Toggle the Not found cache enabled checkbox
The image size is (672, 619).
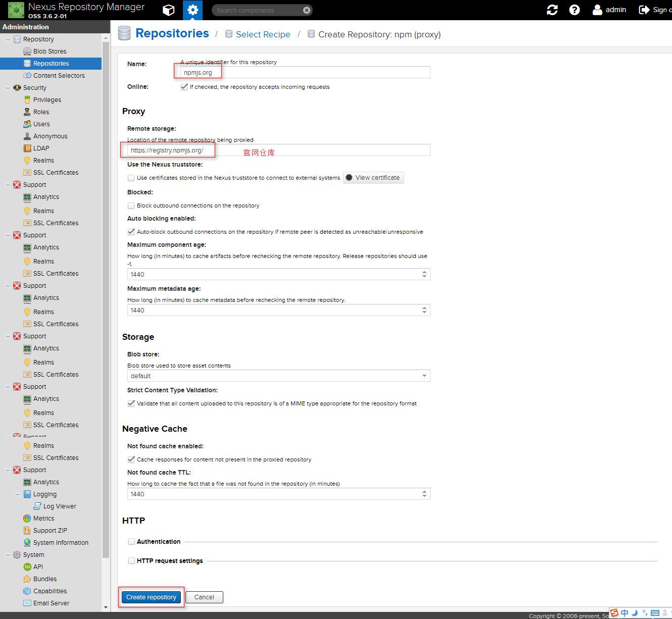[x=131, y=459]
